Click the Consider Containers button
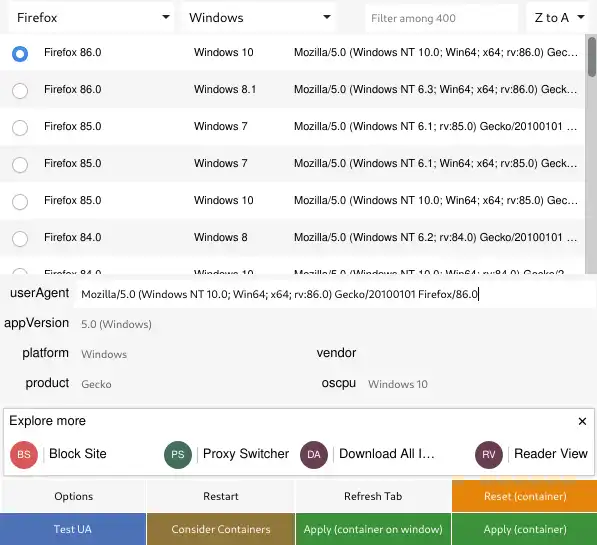 [x=221, y=529]
